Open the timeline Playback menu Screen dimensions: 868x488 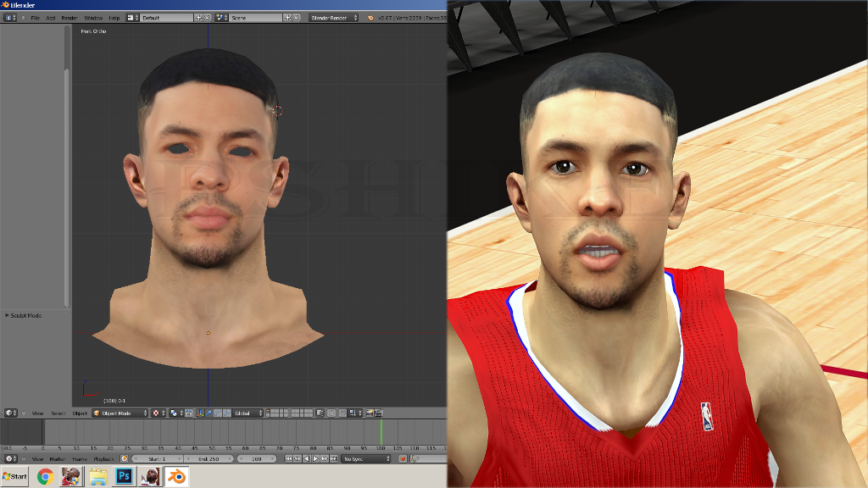103,458
